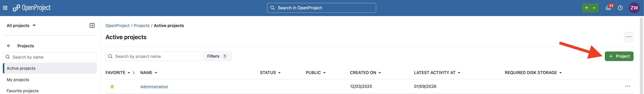Viewport: 644px width, 94px height.
Task: Open the modules grid menu icon
Action: tap(5, 8)
